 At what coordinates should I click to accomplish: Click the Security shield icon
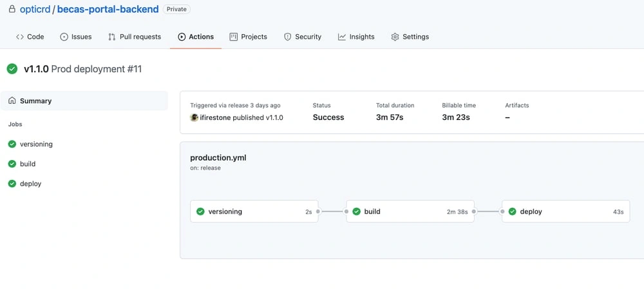287,37
